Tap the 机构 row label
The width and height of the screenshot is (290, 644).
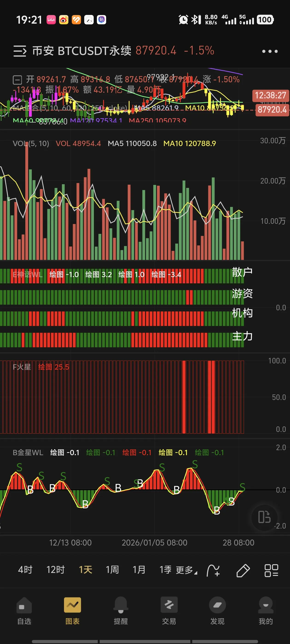pyautogui.click(x=242, y=313)
